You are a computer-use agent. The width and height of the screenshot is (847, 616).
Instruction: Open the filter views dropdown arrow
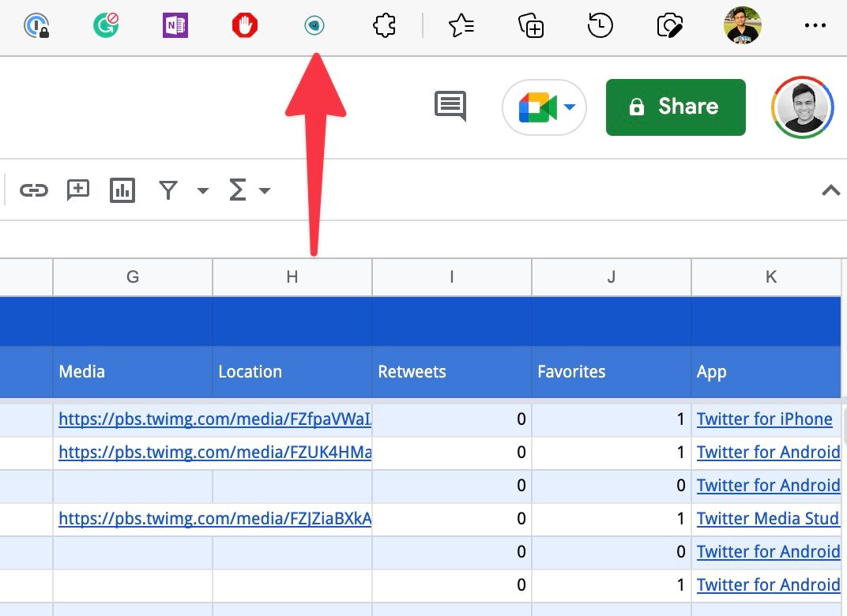203,191
